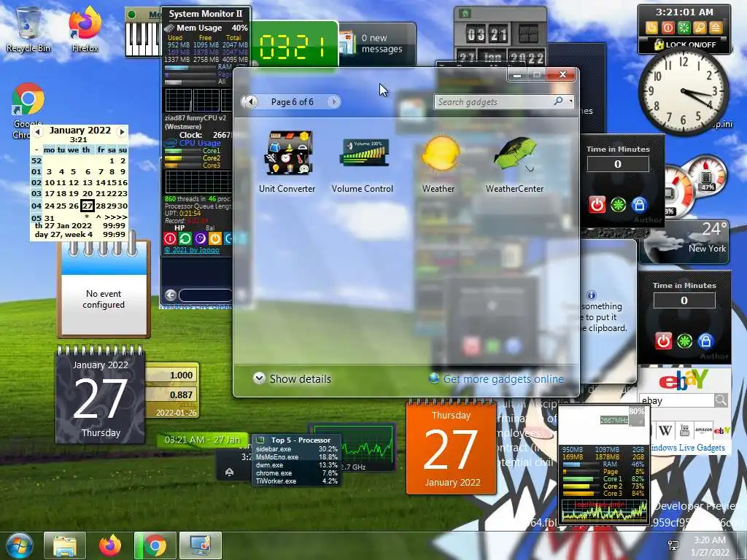Click green button in Time in Minutes gadget below analog clock
Screen dimensions: 747x560
tap(619, 205)
